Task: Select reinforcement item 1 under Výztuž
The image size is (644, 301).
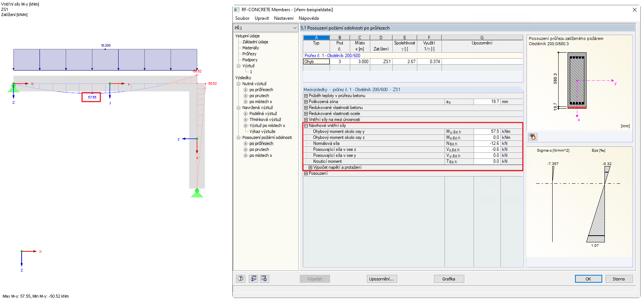Action: coord(251,72)
